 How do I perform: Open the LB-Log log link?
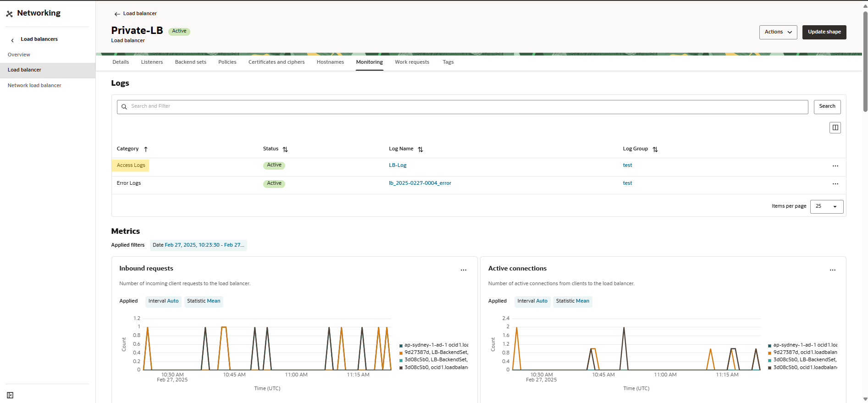coord(398,166)
